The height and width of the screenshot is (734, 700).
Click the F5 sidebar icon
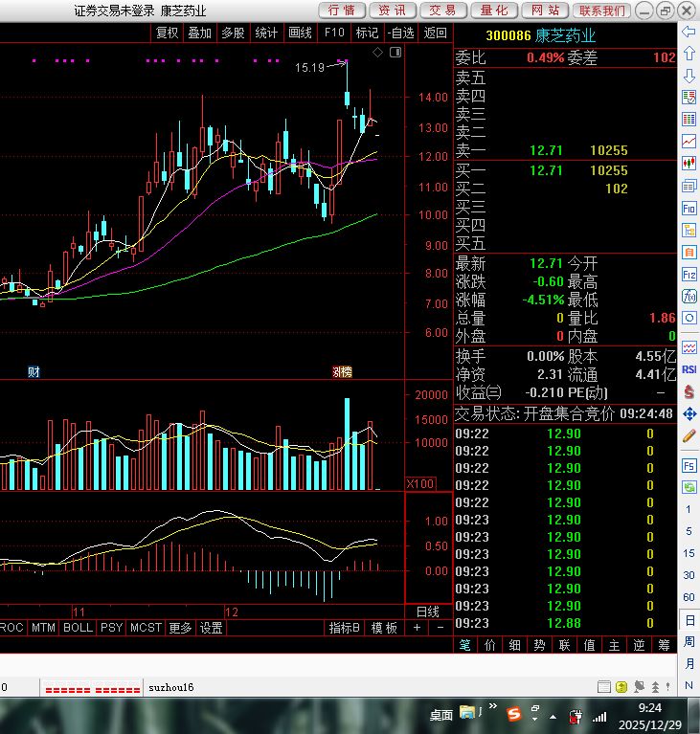click(689, 466)
